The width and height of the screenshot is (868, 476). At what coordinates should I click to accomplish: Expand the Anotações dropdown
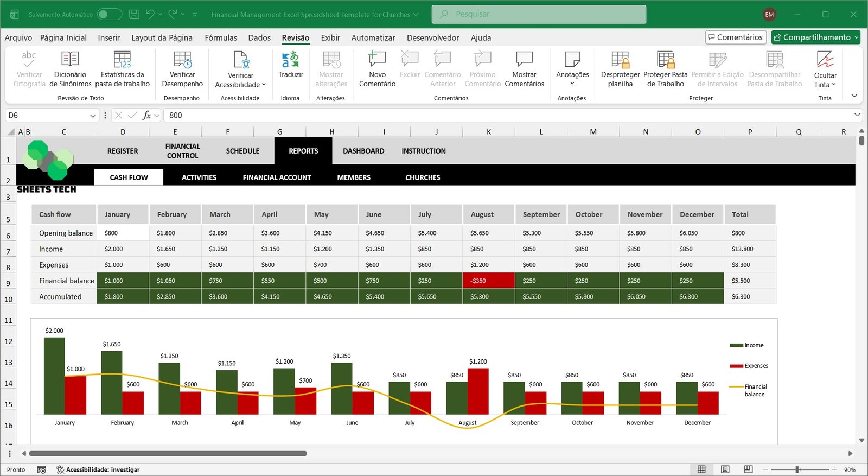coord(572,84)
